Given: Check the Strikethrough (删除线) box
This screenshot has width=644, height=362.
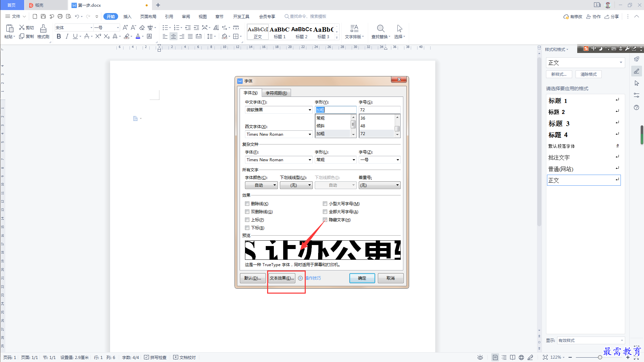Looking at the screenshot, I should [x=247, y=204].
